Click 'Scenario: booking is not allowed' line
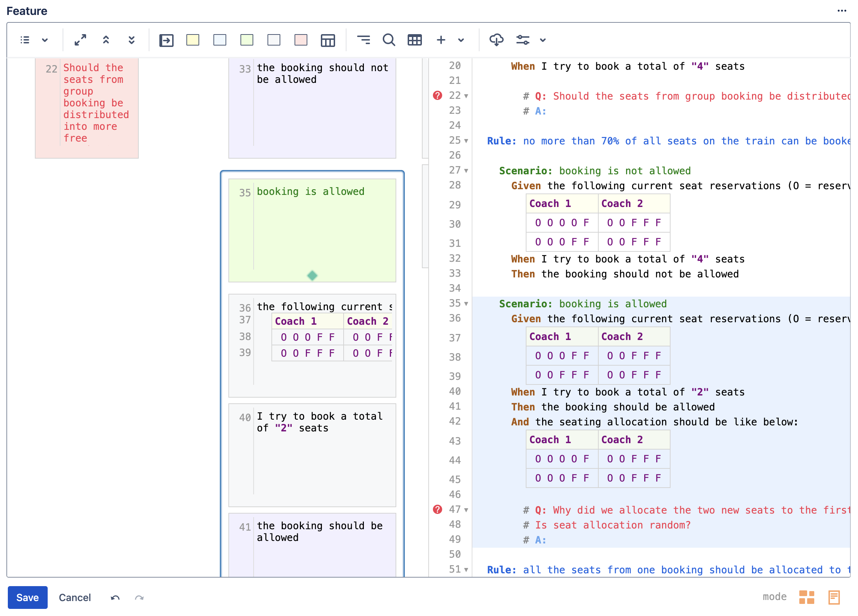858x616 pixels. (595, 171)
